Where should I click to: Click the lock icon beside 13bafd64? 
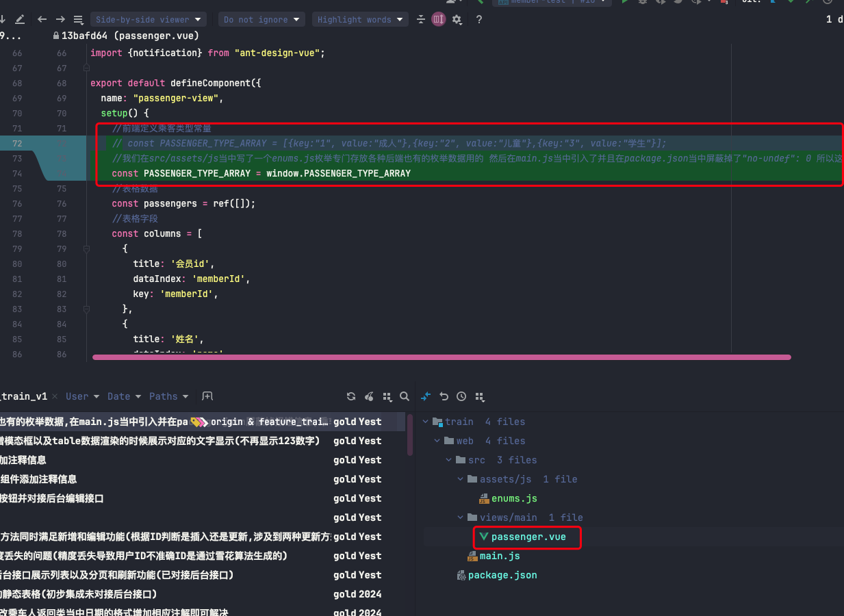55,36
